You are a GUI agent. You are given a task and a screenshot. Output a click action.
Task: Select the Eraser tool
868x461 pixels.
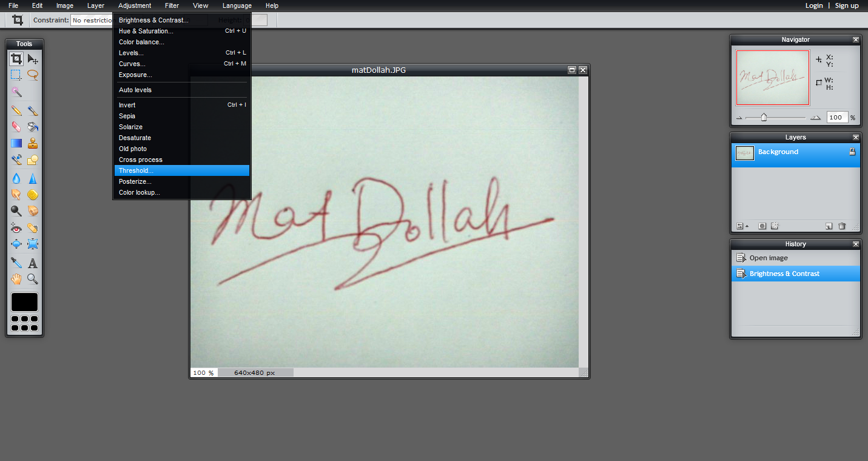pos(16,127)
